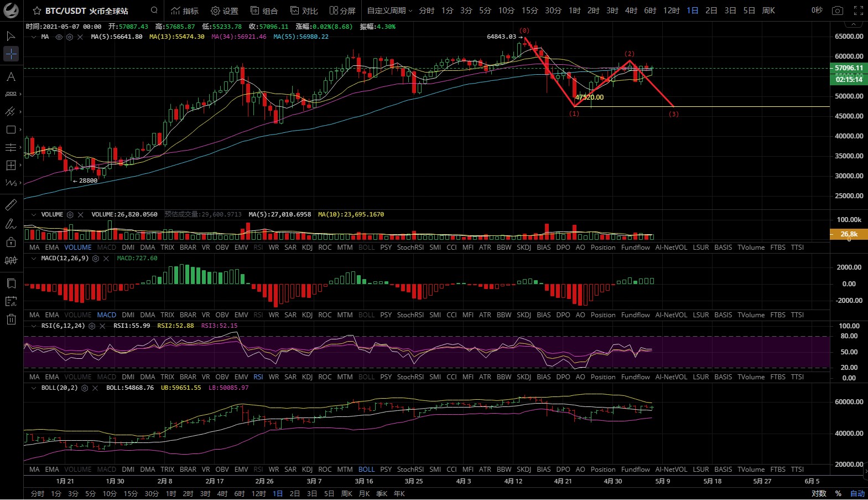
Task: Take a chart screenshot with camera icon
Action: 838,11
